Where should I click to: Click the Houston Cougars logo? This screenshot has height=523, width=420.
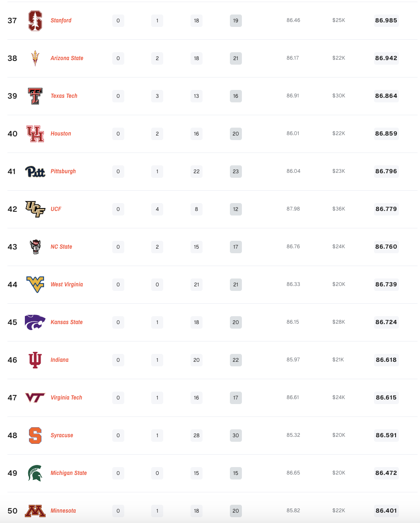click(35, 134)
